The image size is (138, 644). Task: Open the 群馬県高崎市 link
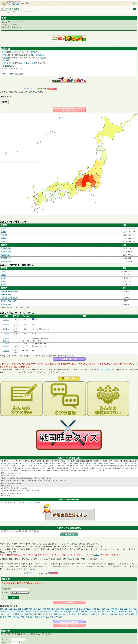pyautogui.click(x=6, y=248)
